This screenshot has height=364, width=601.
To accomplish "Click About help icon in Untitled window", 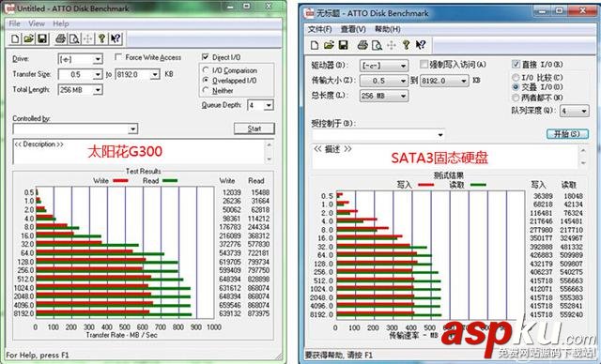I will (x=101, y=38).
